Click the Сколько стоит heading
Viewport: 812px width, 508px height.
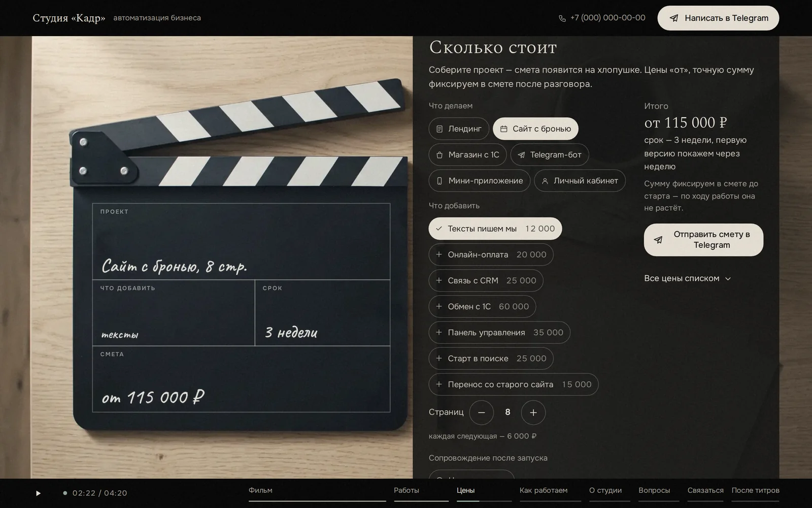[493, 47]
